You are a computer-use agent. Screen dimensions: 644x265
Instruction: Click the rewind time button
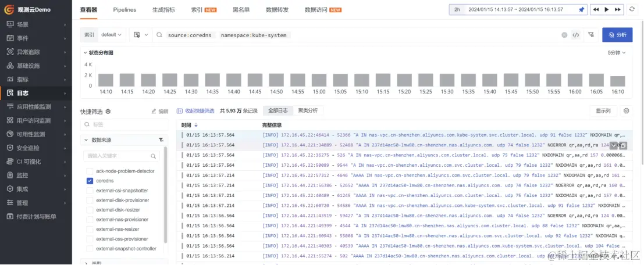(596, 9)
